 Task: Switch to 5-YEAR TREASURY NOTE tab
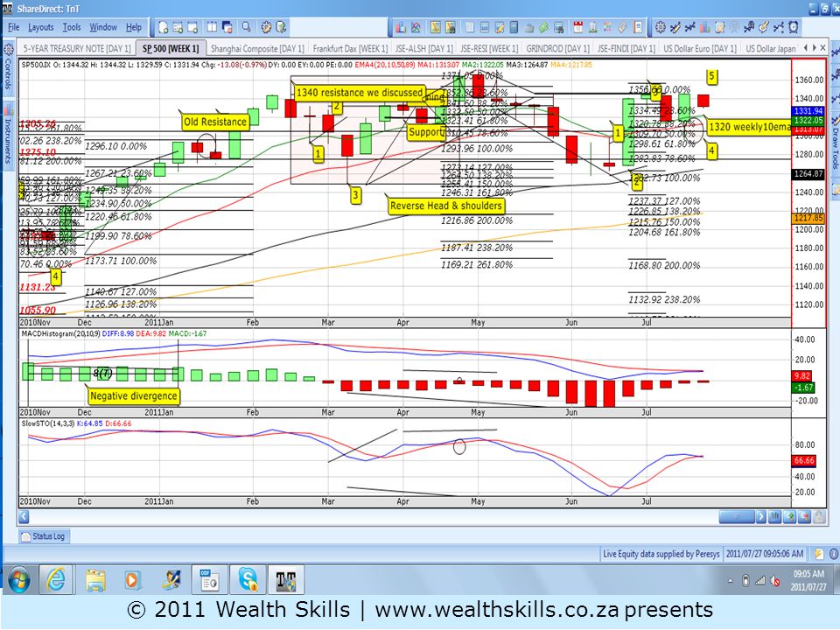click(x=77, y=48)
